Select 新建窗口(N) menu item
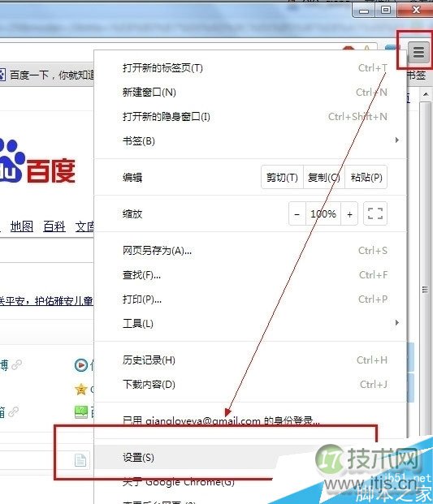The width and height of the screenshot is (433, 504). pyautogui.click(x=252, y=93)
